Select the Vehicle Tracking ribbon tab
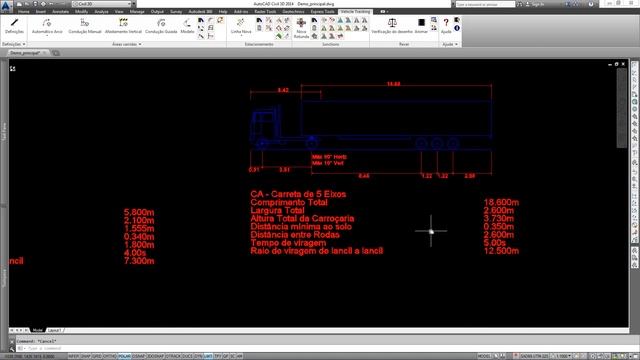The height and width of the screenshot is (360, 640). click(x=355, y=11)
